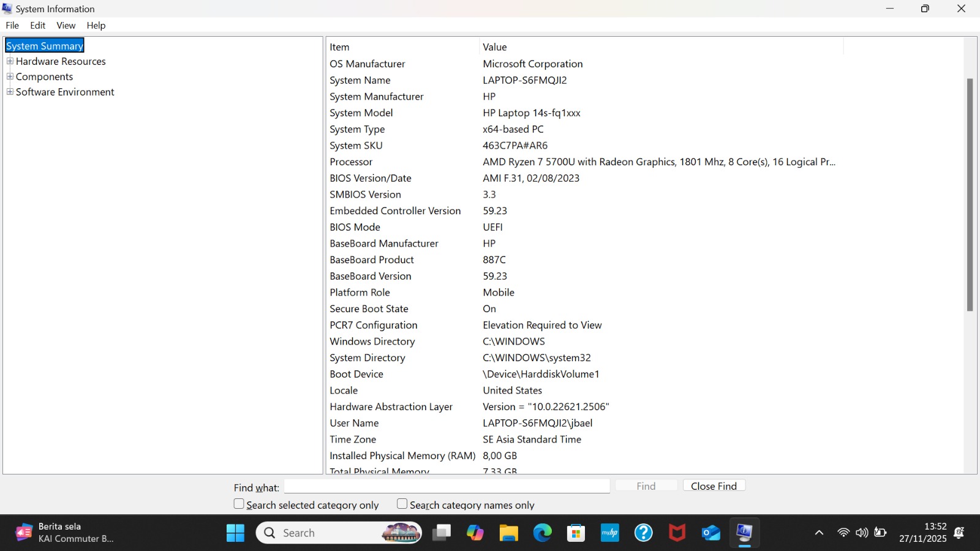Click the Find what input field
This screenshot has width=980, height=551.
point(447,486)
